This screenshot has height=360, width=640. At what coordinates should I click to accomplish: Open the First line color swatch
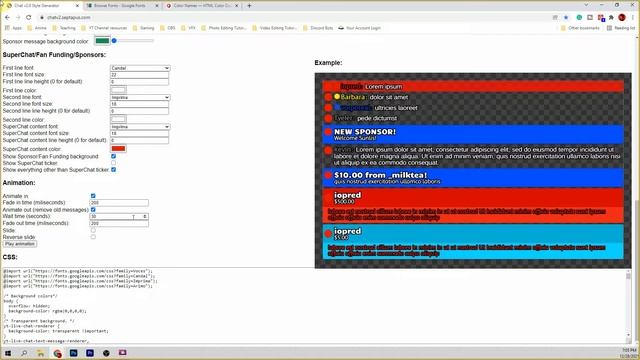coord(118,90)
